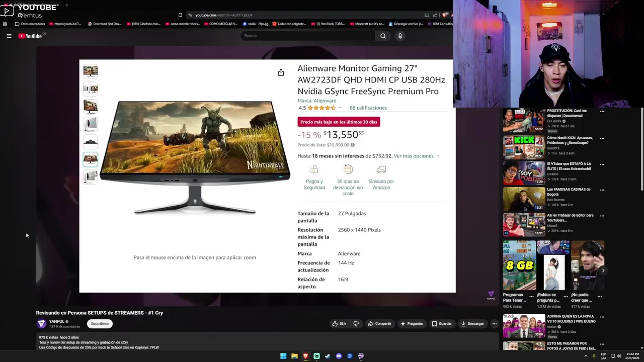Screen dimensions: 644x362
Task: Open options menu for 'Las FAMOSAS CABINAS de Bogotá'
Action: click(x=602, y=190)
